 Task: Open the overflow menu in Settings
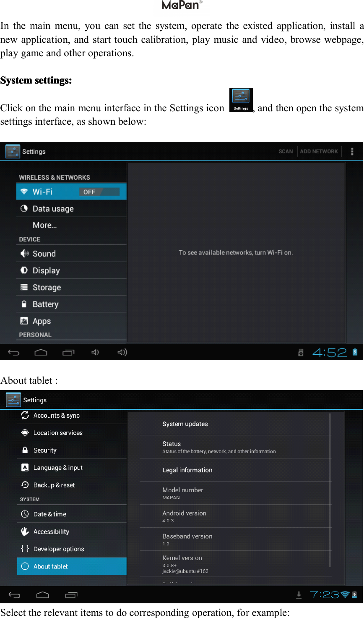point(351,151)
